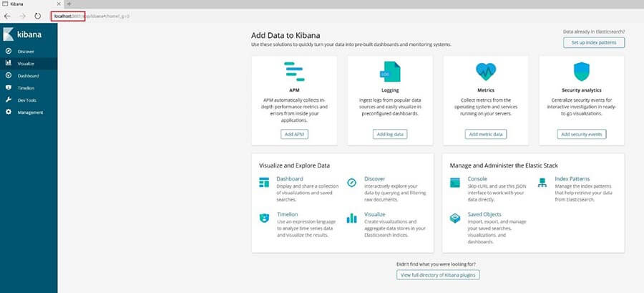
Task: Click the Add metric data button
Action: (486, 134)
